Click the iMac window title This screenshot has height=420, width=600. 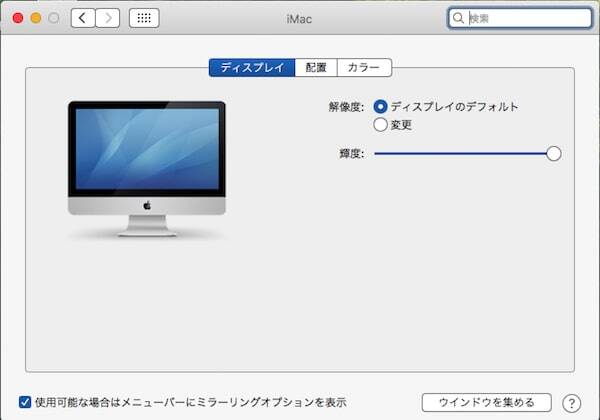(299, 19)
